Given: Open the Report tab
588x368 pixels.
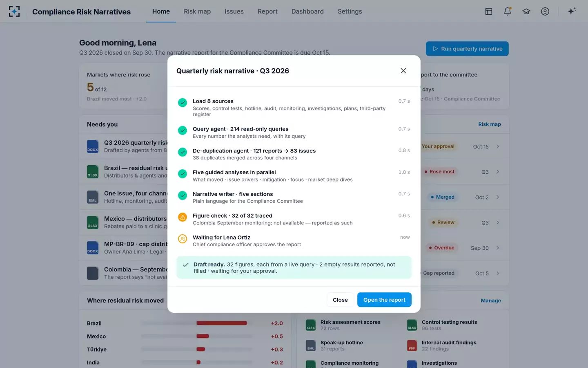Looking at the screenshot, I should point(267,11).
